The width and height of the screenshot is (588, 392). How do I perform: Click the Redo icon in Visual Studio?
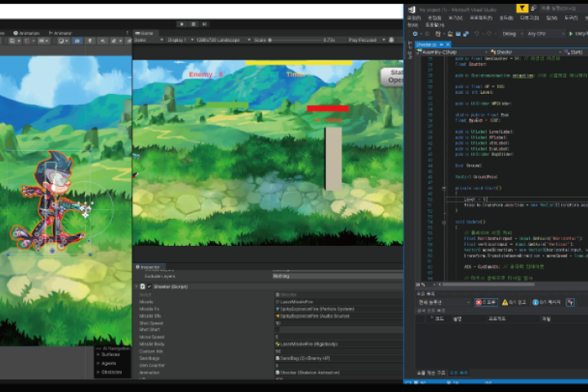[x=489, y=33]
